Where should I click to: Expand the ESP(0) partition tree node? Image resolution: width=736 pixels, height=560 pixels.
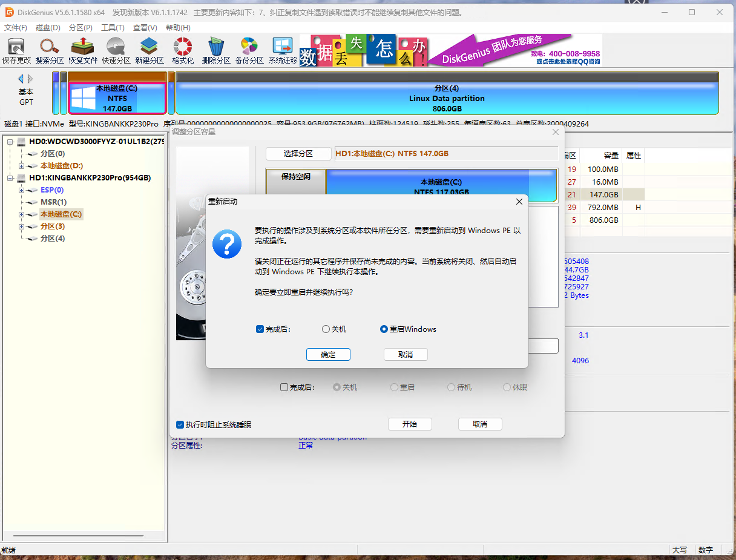pyautogui.click(x=22, y=190)
